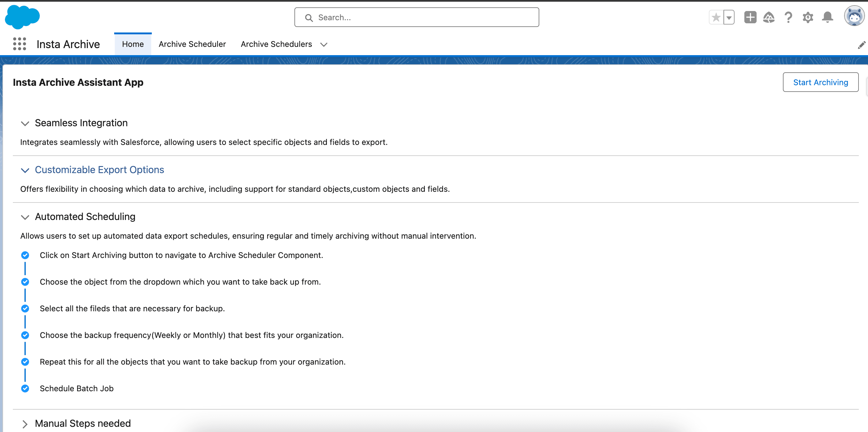Open the App Launcher grid icon
The image size is (868, 432).
(20, 44)
